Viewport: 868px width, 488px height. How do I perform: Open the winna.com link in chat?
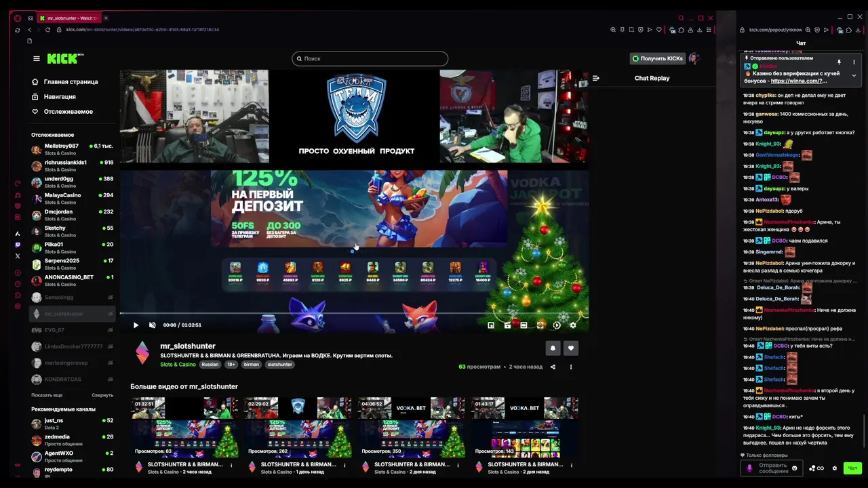click(x=799, y=81)
